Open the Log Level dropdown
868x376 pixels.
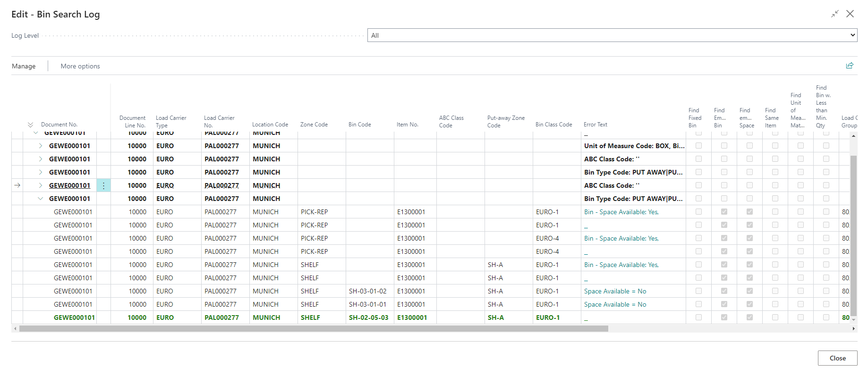(x=612, y=35)
